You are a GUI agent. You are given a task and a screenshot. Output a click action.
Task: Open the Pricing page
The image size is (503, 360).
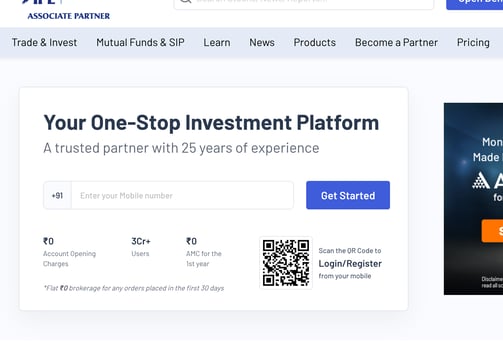(x=473, y=42)
